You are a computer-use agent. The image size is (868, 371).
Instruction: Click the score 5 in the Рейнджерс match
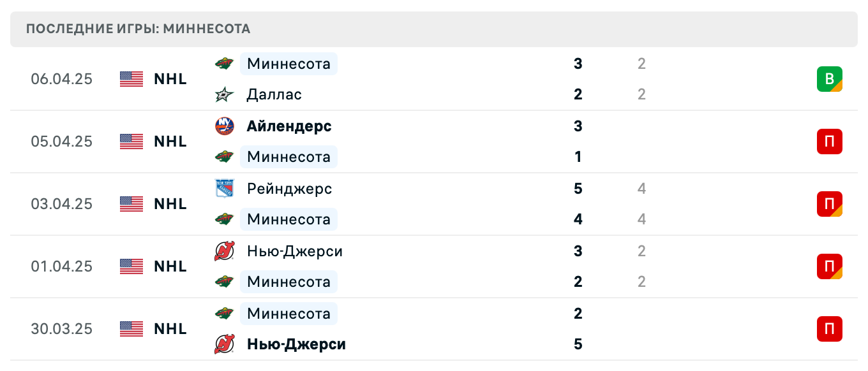(x=578, y=189)
